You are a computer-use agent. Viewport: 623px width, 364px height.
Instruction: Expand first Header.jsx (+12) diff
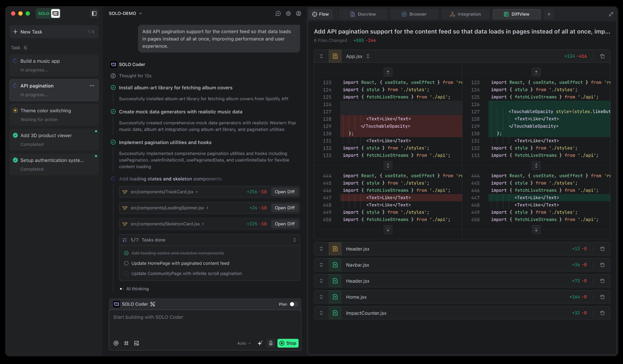tap(321, 249)
